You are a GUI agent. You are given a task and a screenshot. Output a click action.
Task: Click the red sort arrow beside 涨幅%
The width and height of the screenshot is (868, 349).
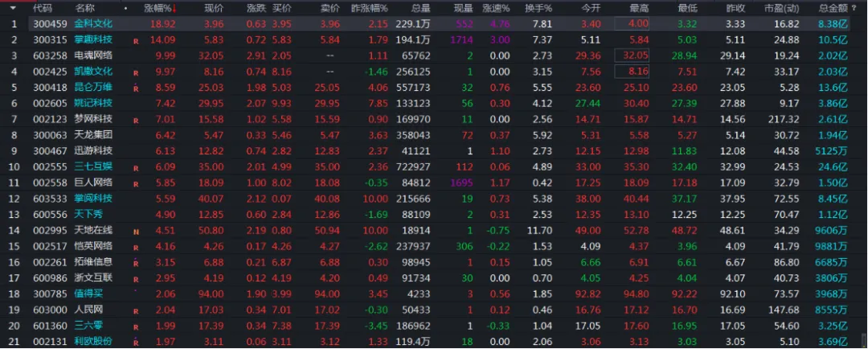tap(175, 8)
